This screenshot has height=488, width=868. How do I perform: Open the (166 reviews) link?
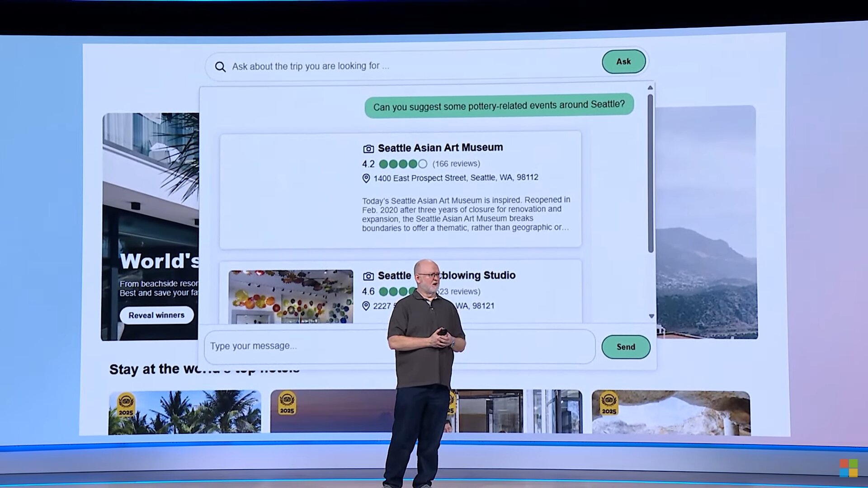pyautogui.click(x=456, y=164)
